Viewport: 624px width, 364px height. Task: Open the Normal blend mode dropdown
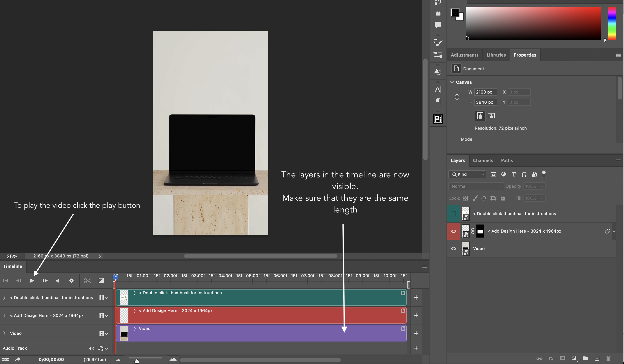pyautogui.click(x=476, y=186)
